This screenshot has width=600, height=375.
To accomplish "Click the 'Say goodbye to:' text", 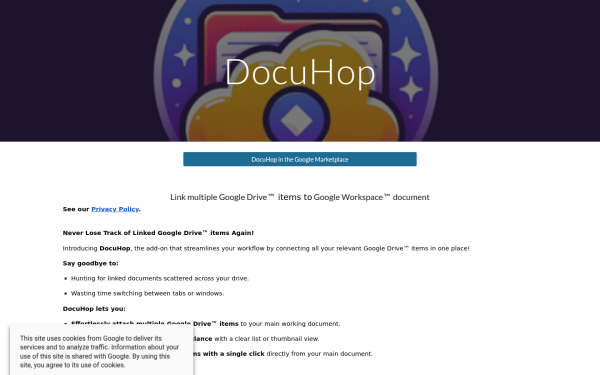I will point(91,263).
